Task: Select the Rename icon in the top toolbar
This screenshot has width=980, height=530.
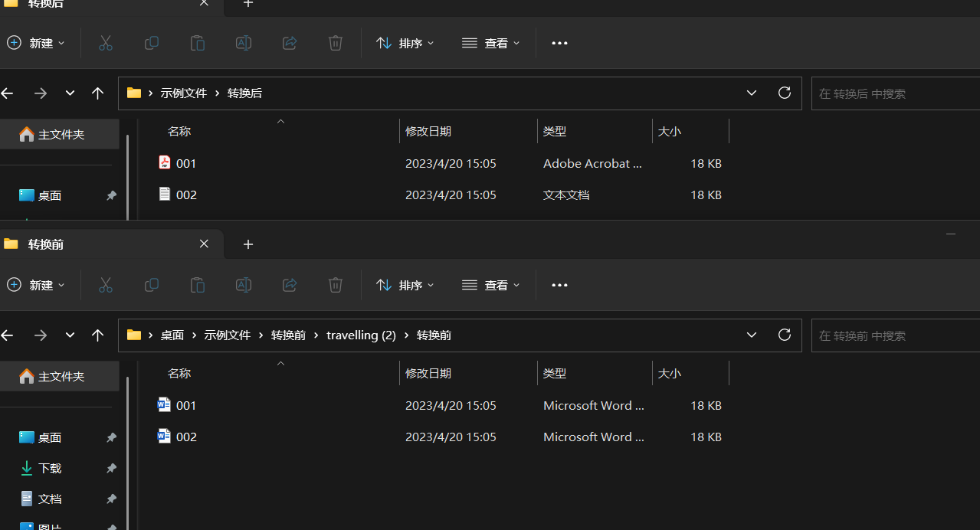Action: click(x=243, y=43)
